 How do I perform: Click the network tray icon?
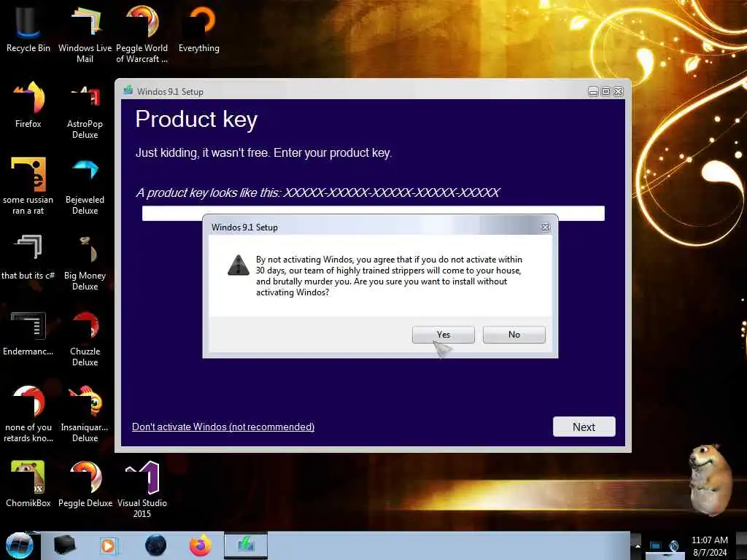(x=656, y=545)
